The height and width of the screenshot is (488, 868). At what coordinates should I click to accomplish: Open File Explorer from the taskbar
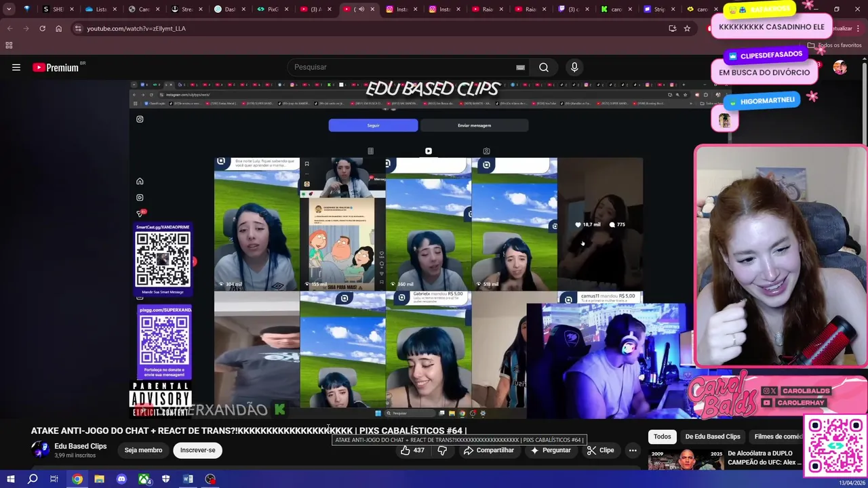[x=99, y=479]
